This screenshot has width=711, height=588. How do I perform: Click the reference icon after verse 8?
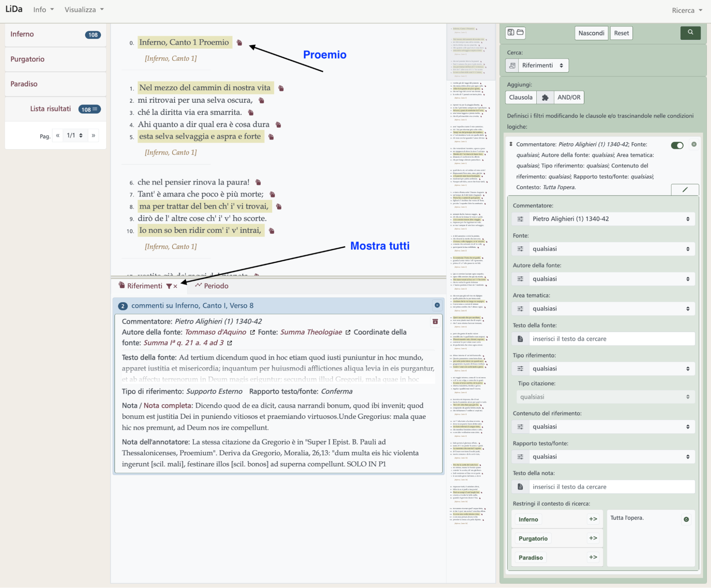(279, 207)
